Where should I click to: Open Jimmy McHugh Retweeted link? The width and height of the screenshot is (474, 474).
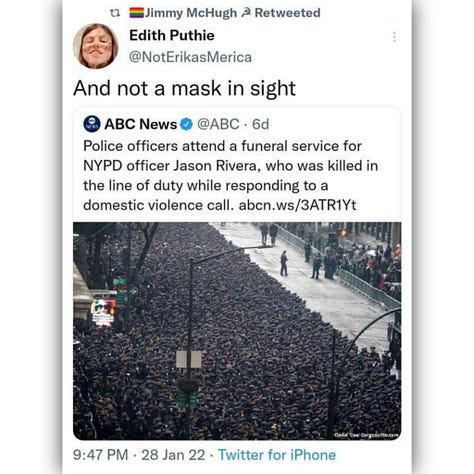coord(225,13)
